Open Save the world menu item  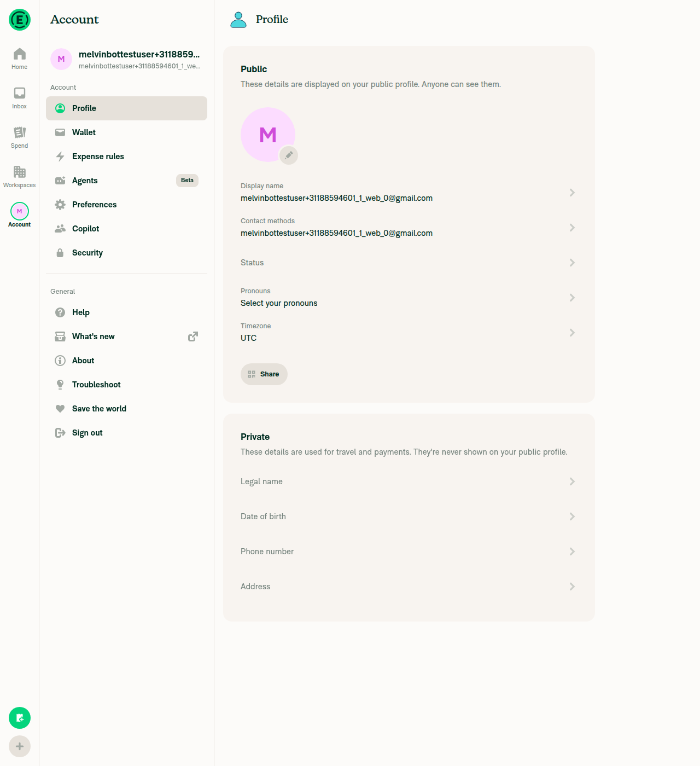pos(126,409)
